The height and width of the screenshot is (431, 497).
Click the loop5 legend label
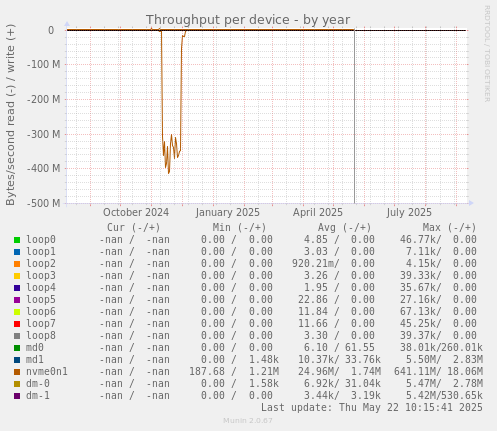pyautogui.click(x=41, y=300)
